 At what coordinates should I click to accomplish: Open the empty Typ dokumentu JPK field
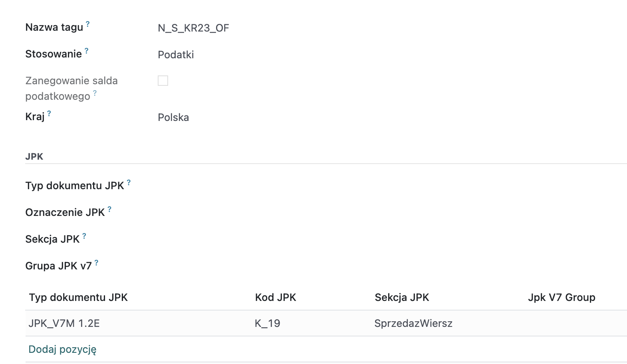(x=391, y=186)
